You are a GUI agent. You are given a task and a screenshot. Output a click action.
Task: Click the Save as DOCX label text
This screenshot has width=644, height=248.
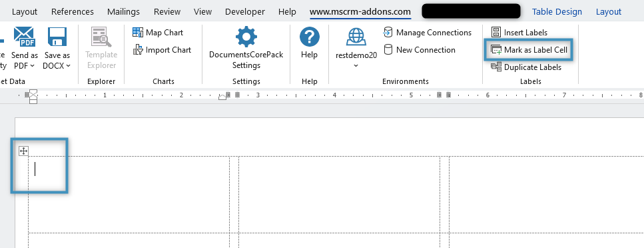point(57,60)
